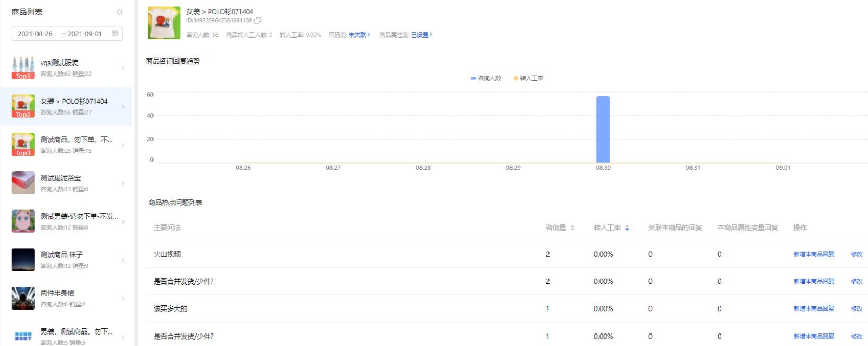Click the POLO衫 product thumbnail in header
This screenshot has height=346, width=868.
[x=164, y=23]
